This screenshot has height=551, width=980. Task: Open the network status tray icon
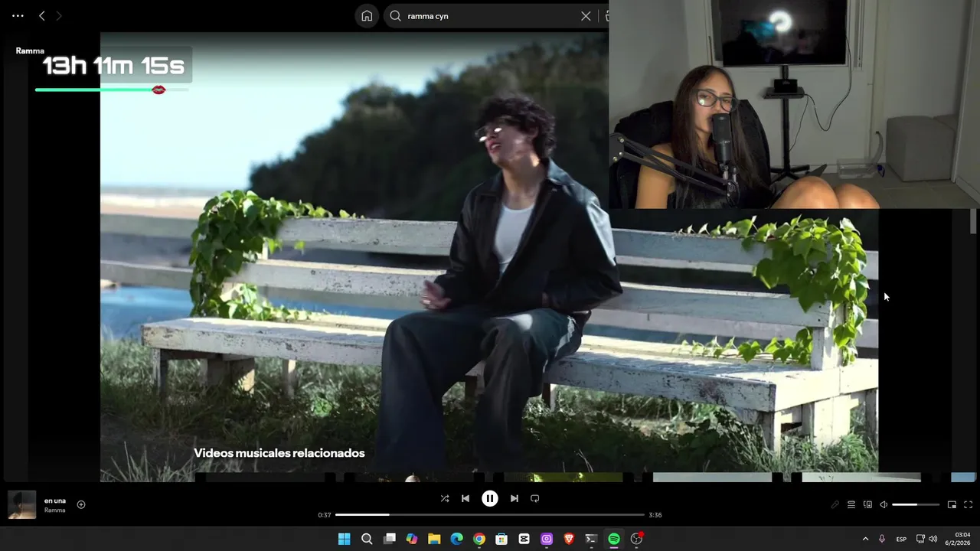coord(920,539)
